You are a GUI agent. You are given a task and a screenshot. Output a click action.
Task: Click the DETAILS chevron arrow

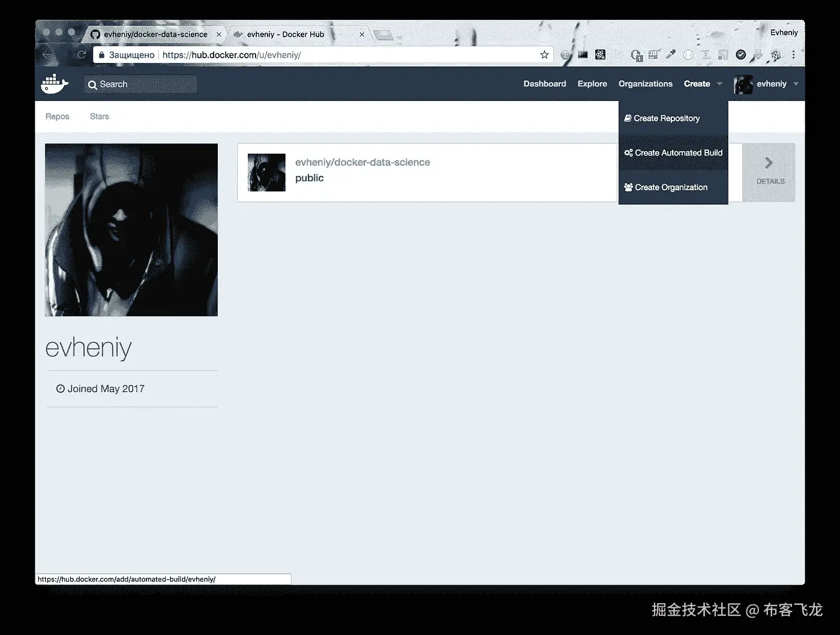click(x=769, y=163)
